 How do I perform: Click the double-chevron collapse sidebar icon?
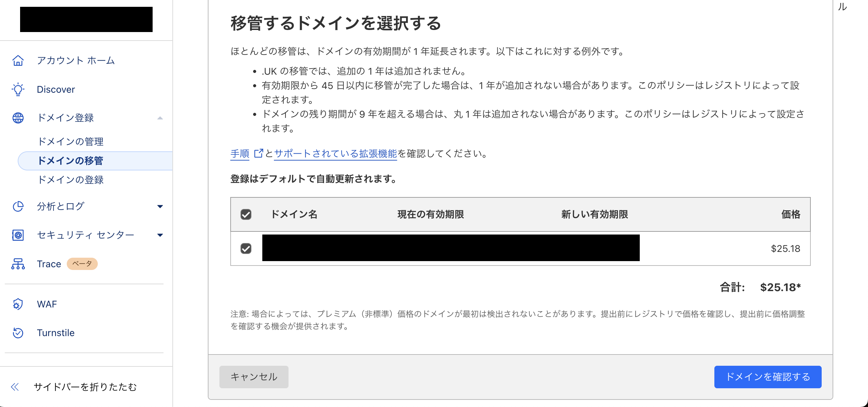click(15, 387)
